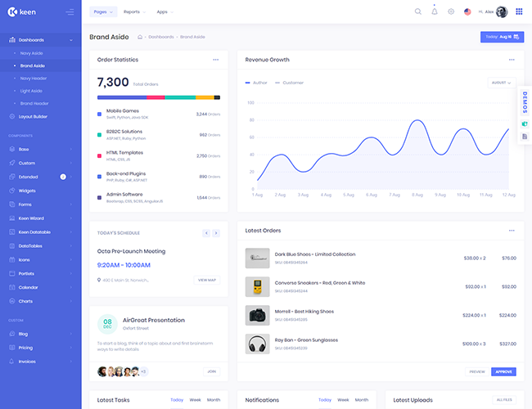Open the notifications bell icon
Image resolution: width=532 pixels, height=409 pixels.
435,11
